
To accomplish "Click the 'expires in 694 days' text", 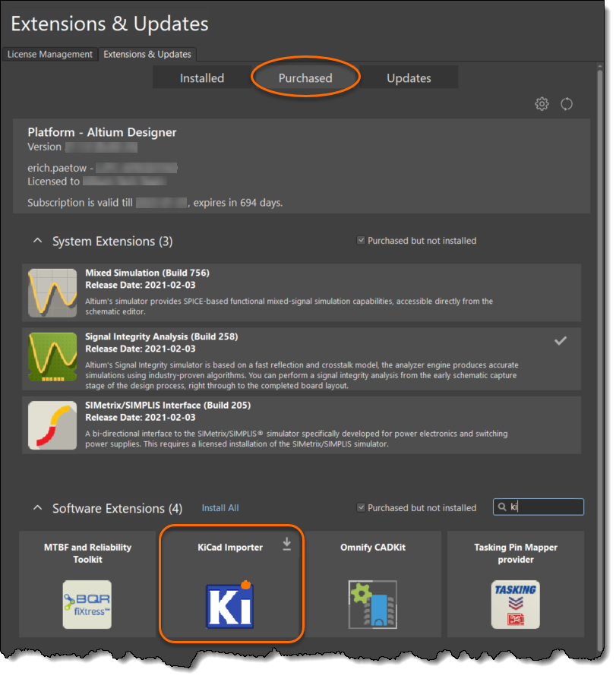I will pyautogui.click(x=238, y=203).
